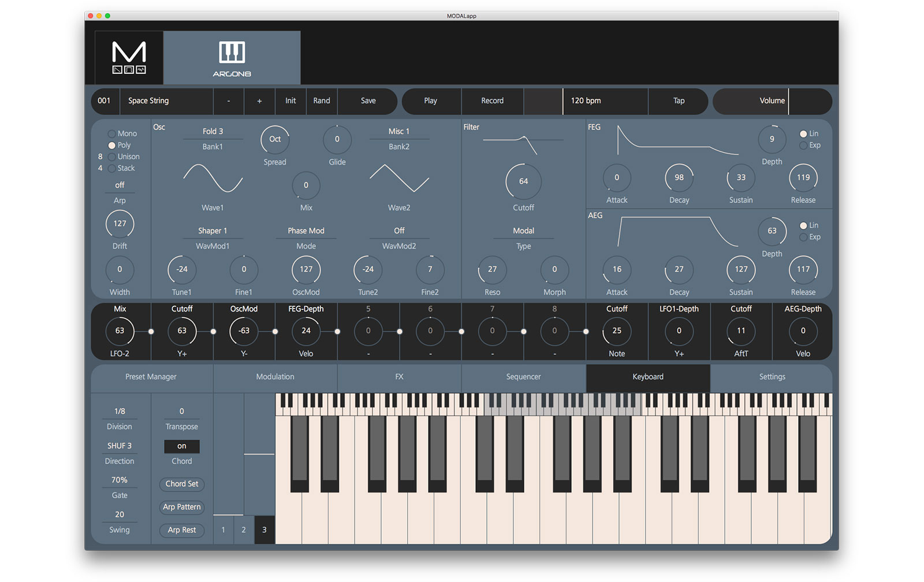Click the Rand button

[322, 101]
